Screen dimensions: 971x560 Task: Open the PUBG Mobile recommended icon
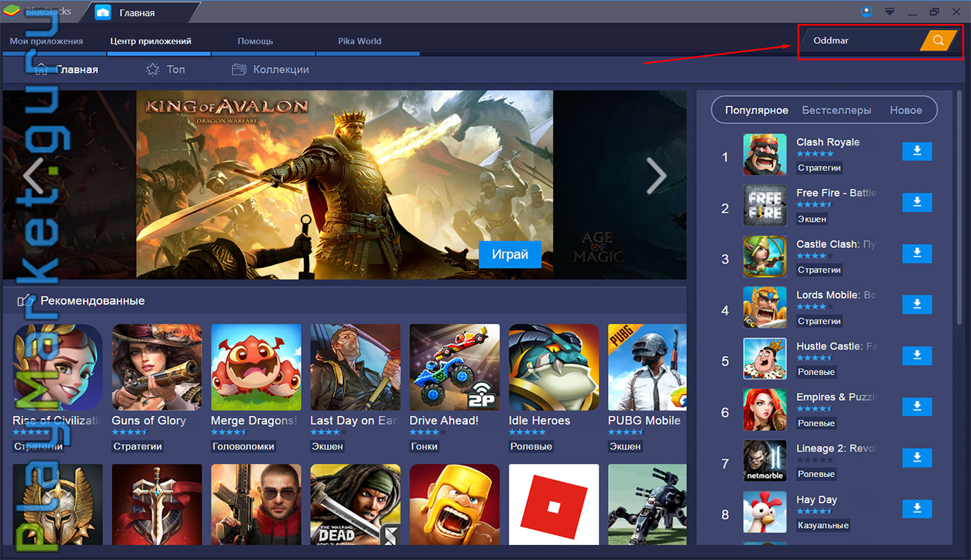(x=648, y=369)
